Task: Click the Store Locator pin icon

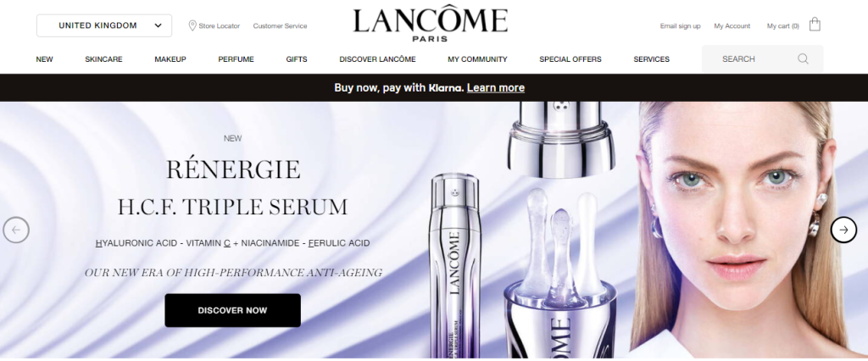Action: coord(192,25)
